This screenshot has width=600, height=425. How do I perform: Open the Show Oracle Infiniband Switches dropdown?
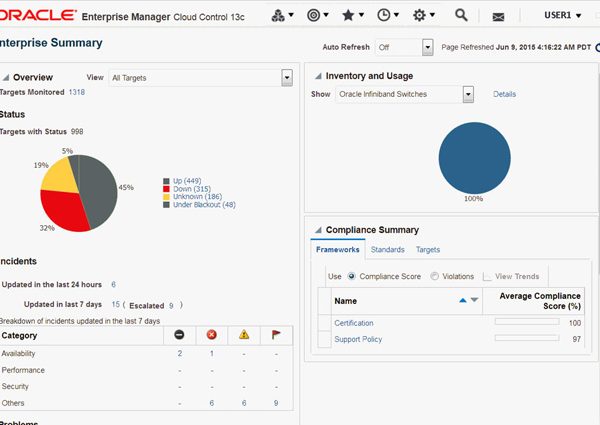tap(468, 94)
